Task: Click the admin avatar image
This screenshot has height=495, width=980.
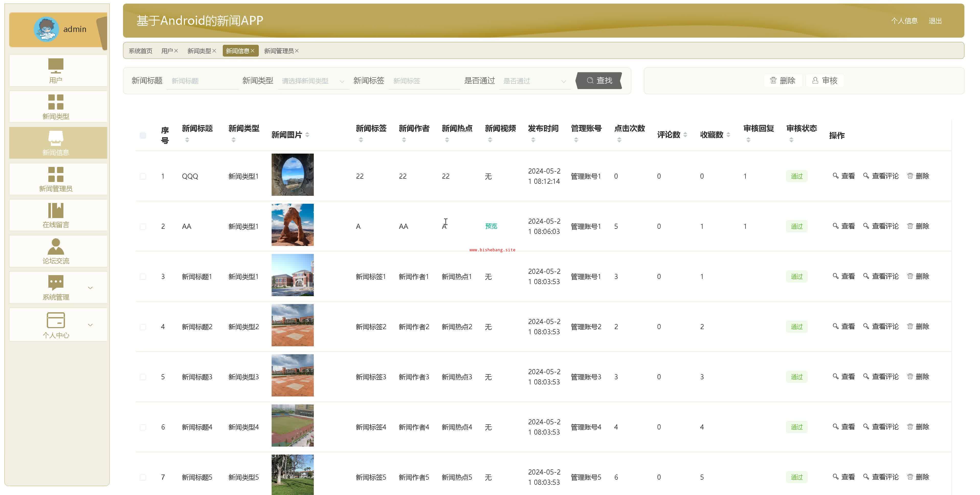Action: [x=46, y=29]
